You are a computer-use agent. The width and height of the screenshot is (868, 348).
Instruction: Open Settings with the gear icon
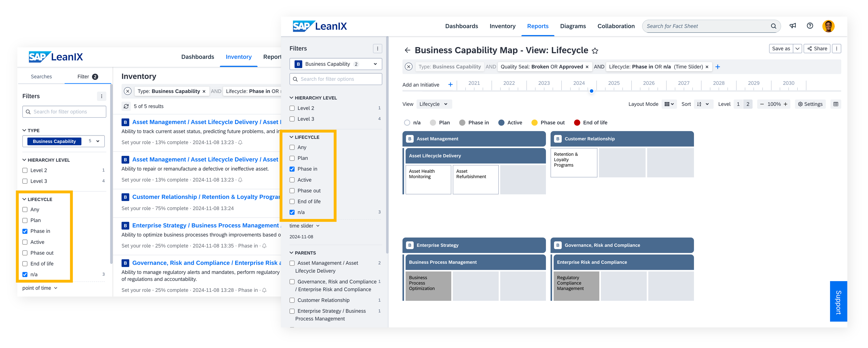pyautogui.click(x=810, y=104)
